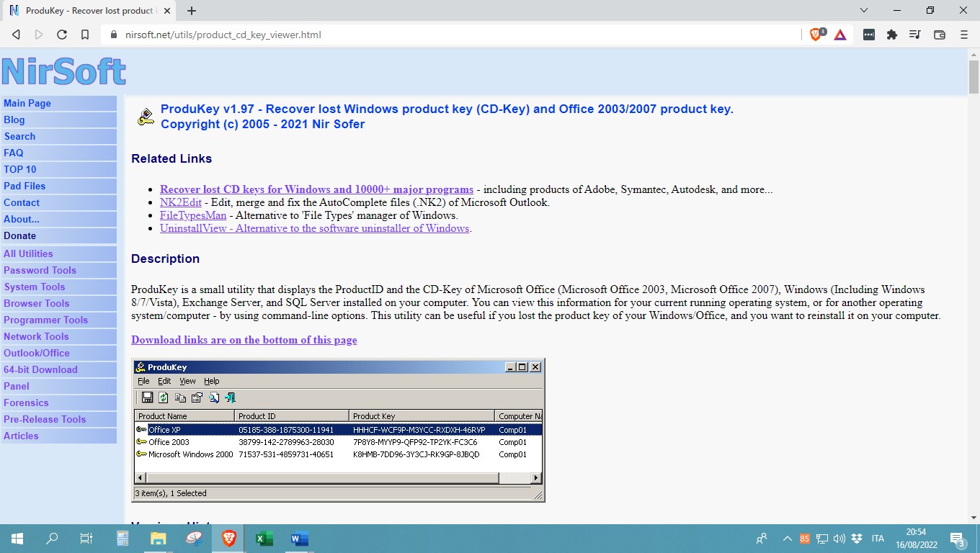Open the notification center icon

point(958,539)
